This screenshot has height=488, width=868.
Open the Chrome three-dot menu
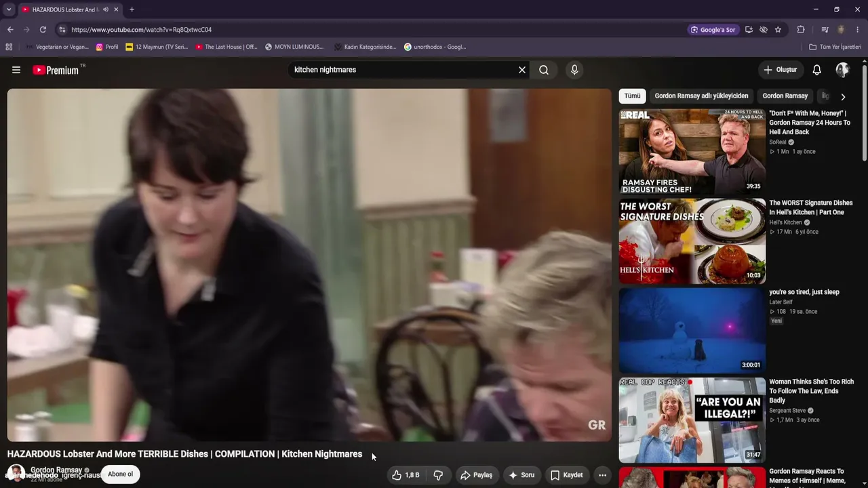point(858,30)
